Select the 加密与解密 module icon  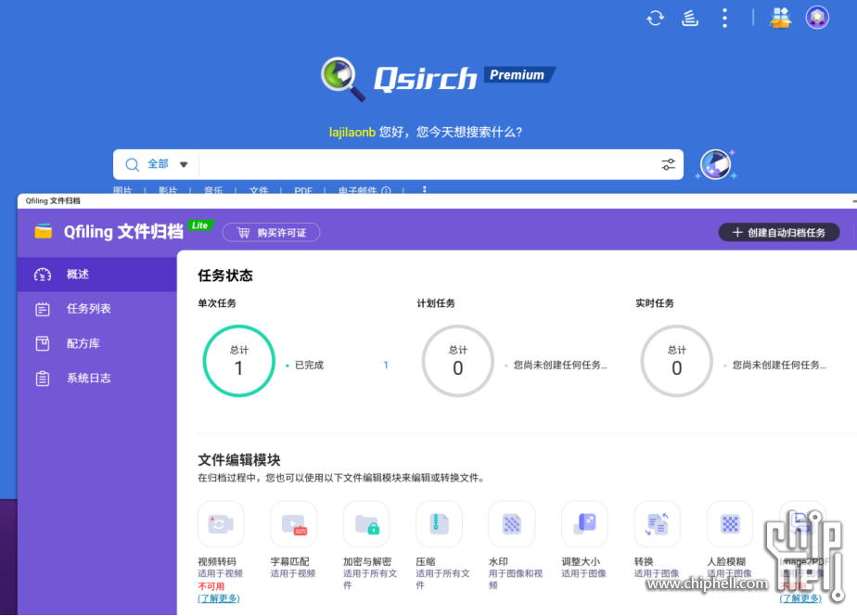(366, 524)
